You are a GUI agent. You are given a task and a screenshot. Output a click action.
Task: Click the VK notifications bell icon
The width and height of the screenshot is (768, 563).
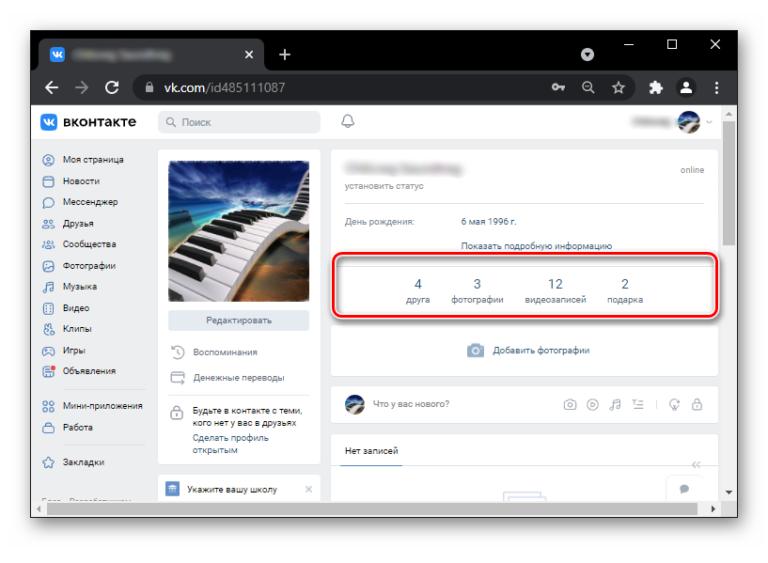348,122
